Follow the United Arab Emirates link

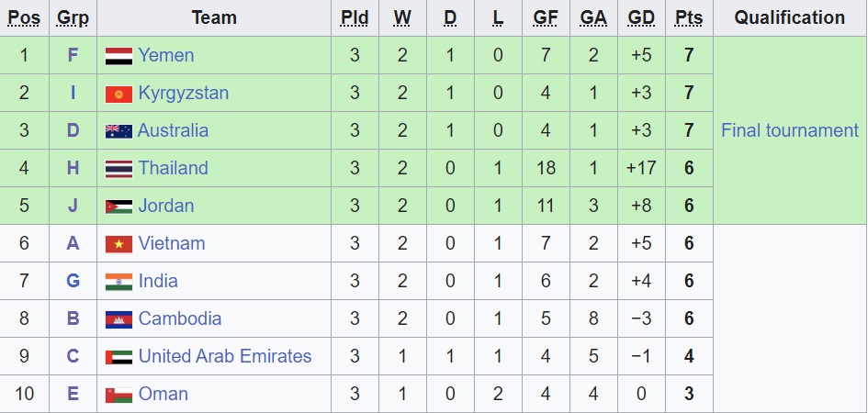tap(225, 356)
